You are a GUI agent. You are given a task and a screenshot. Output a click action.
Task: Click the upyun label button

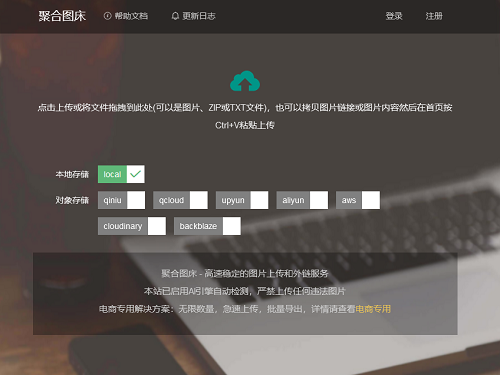233,200
